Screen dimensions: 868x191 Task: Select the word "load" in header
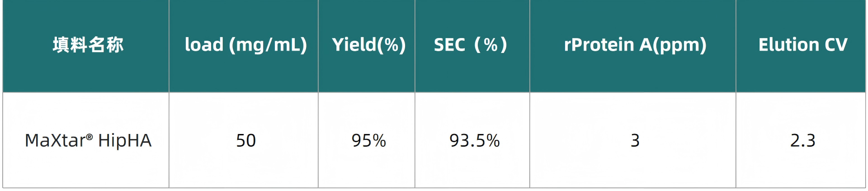(x=204, y=45)
